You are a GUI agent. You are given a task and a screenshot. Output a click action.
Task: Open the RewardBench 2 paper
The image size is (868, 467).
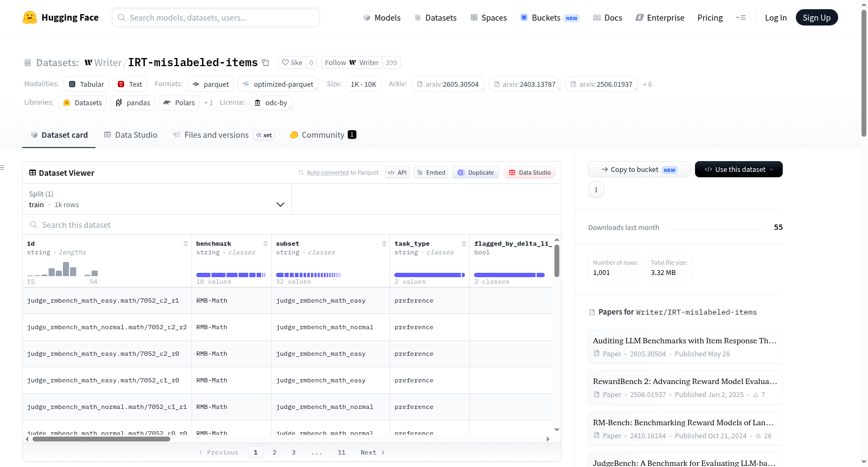tap(685, 387)
